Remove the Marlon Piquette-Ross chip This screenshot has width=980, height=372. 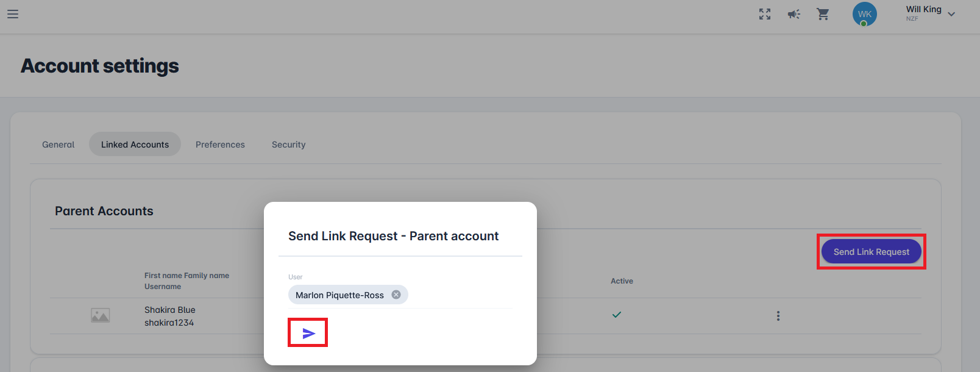(x=396, y=295)
